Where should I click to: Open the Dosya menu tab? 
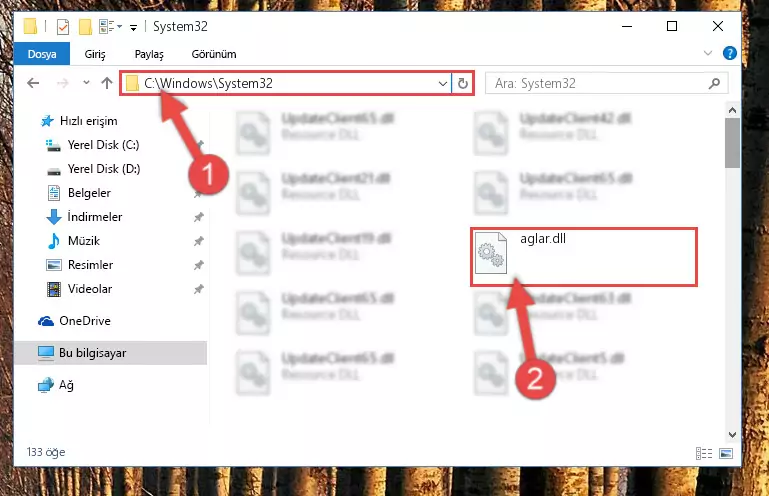(42, 54)
